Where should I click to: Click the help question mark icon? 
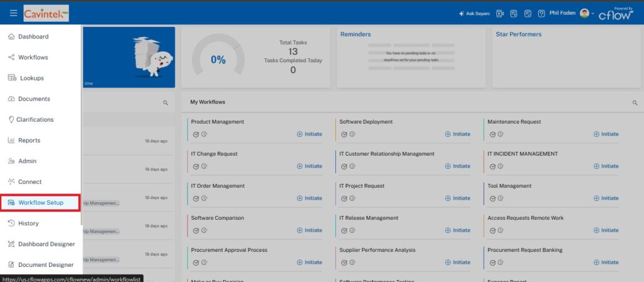click(x=541, y=13)
